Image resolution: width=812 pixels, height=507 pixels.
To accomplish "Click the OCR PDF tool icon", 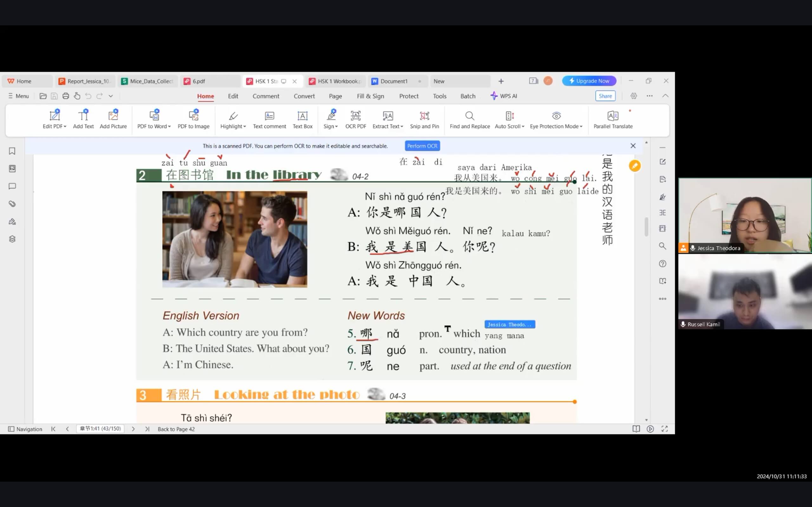I will pos(355,116).
